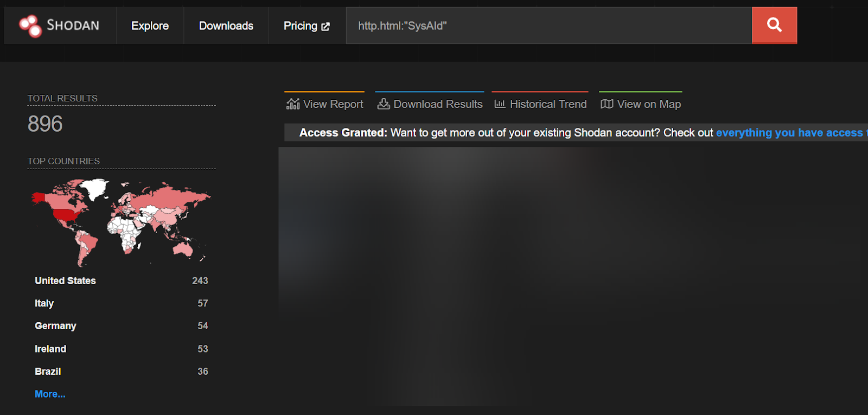This screenshot has width=868, height=415.
Task: Filter results by Germany
Action: point(55,326)
